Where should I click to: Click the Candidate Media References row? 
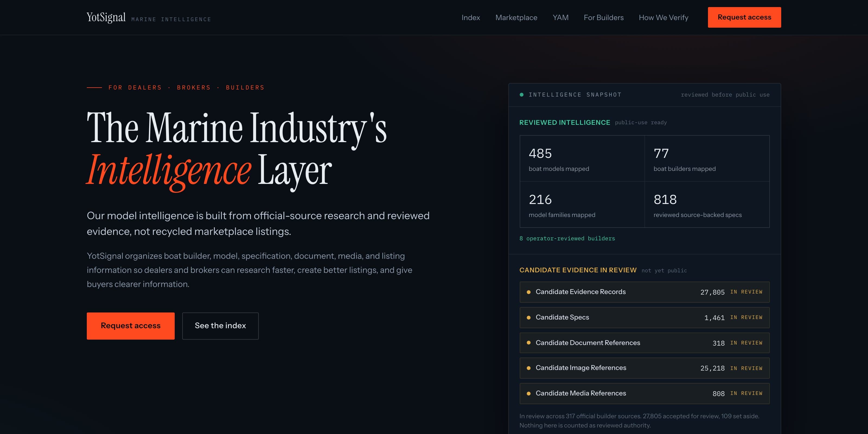[644, 393]
